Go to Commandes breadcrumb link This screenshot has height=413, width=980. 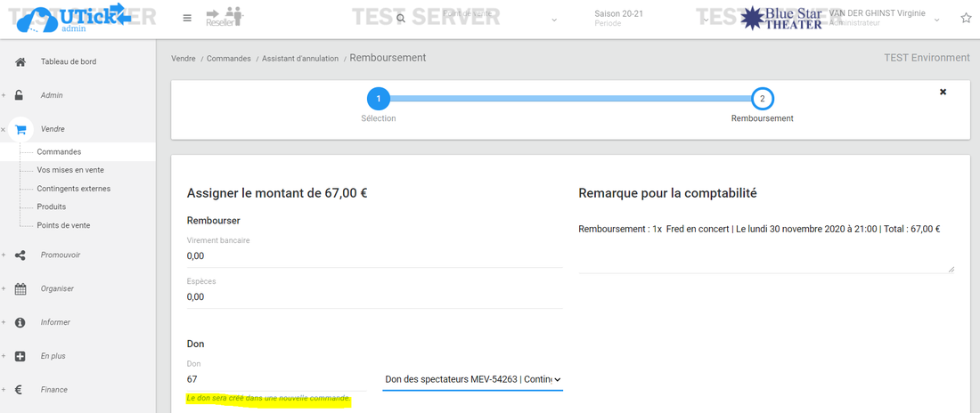229,59
